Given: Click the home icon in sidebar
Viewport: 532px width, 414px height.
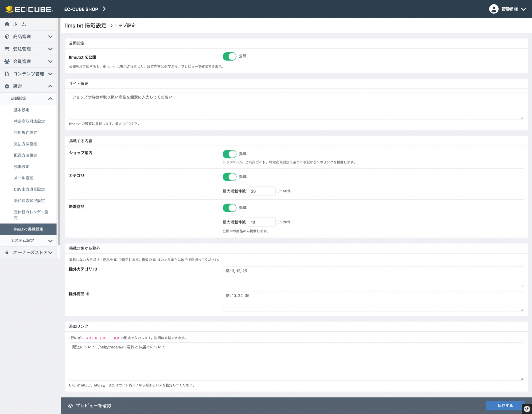Looking at the screenshot, I should pos(7,24).
